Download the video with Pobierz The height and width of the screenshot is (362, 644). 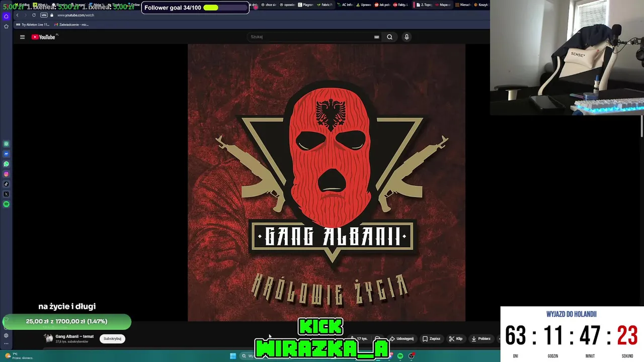tap(480, 338)
